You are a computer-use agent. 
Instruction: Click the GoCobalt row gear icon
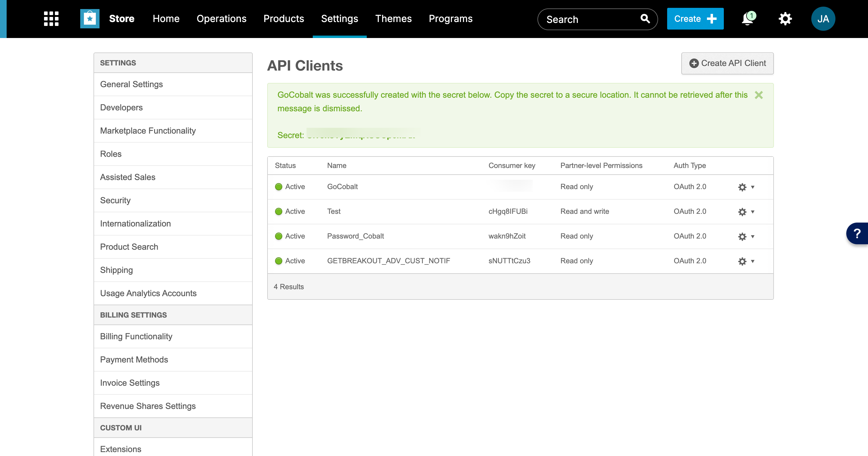[742, 187]
